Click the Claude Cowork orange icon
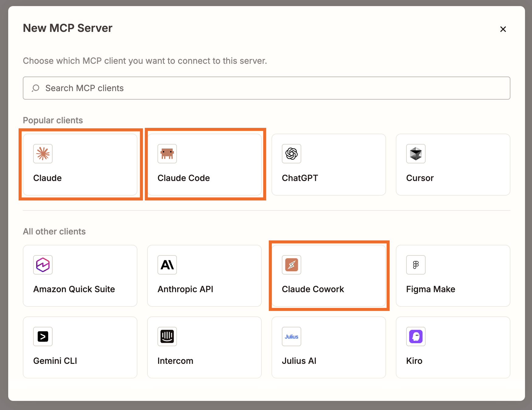The height and width of the screenshot is (410, 532). 292,265
